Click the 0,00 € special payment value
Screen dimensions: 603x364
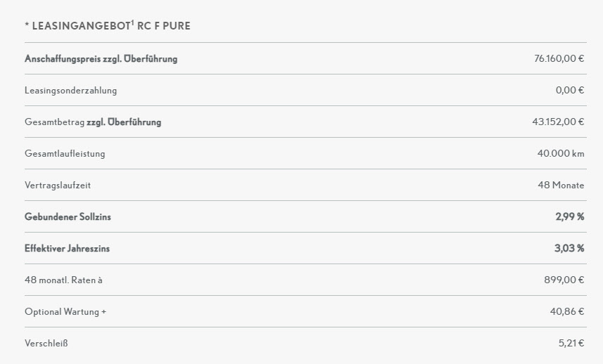coord(570,90)
